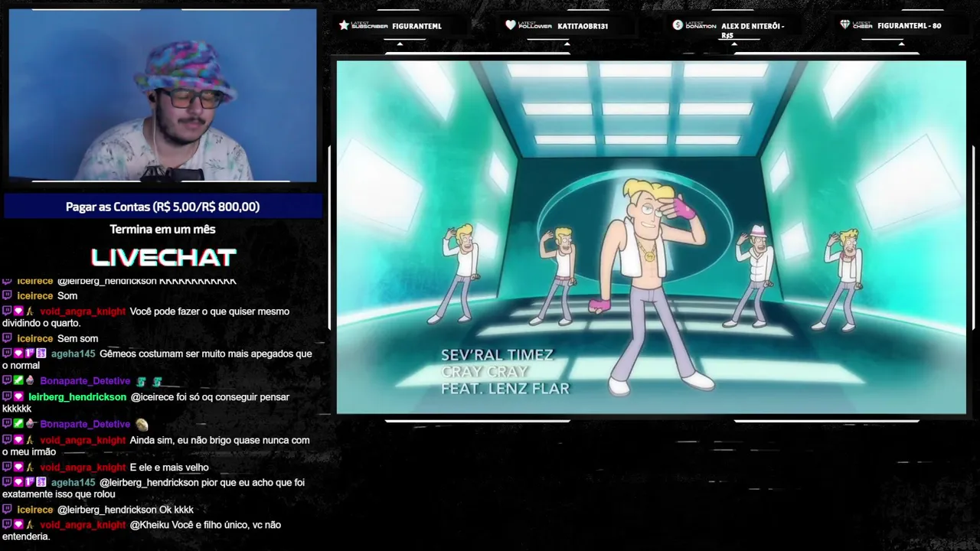Screen dimensions: 980x551
Task: Click the sword badge before 'Você pode fazer'
Action: click(x=30, y=311)
